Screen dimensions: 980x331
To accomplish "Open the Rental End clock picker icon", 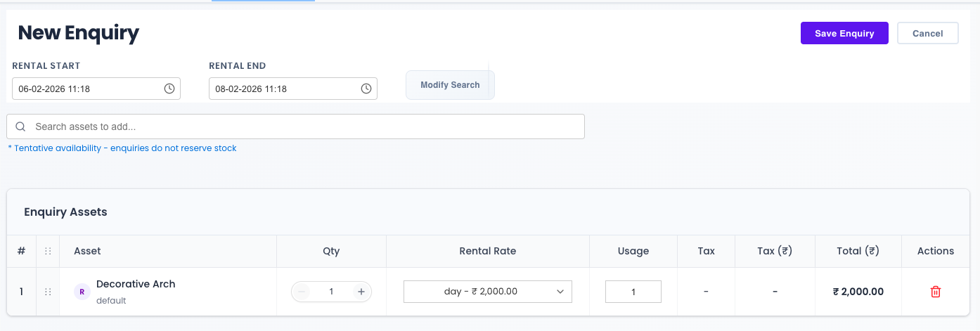I will 366,89.
